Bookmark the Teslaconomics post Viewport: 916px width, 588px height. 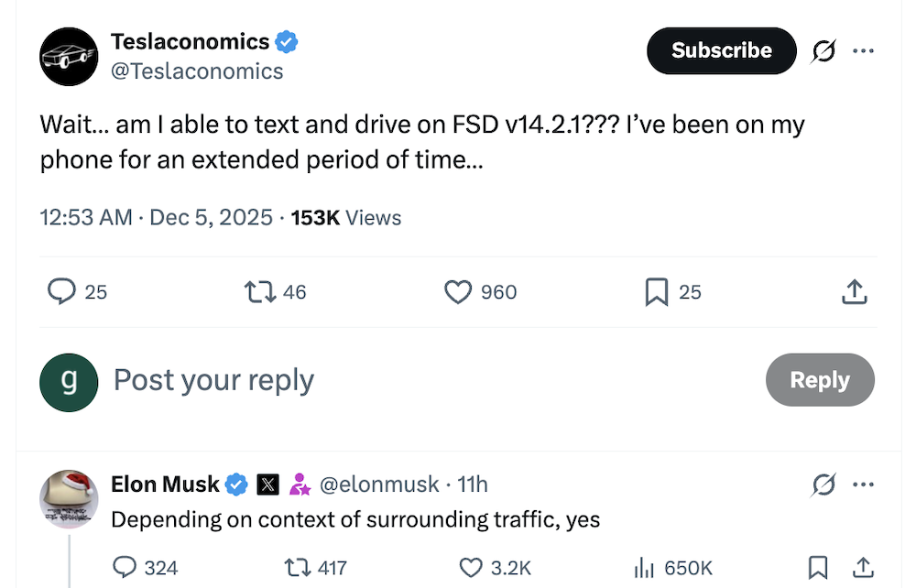click(x=656, y=291)
